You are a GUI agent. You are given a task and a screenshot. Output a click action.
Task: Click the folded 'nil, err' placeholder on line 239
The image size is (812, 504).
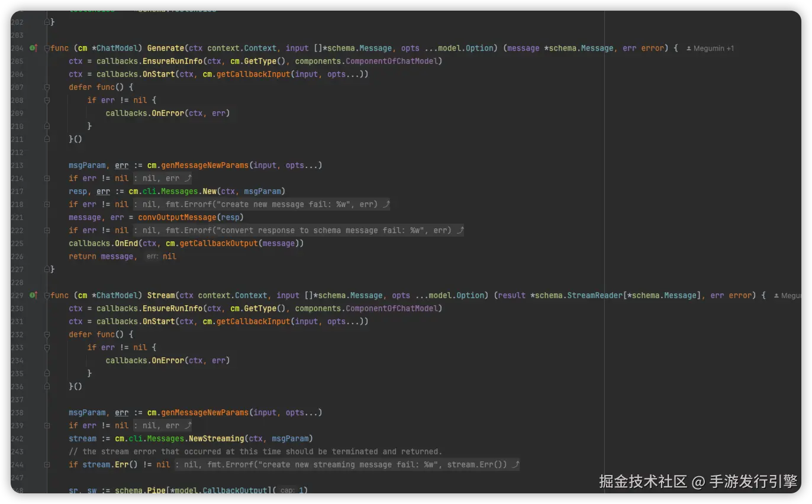(162, 425)
